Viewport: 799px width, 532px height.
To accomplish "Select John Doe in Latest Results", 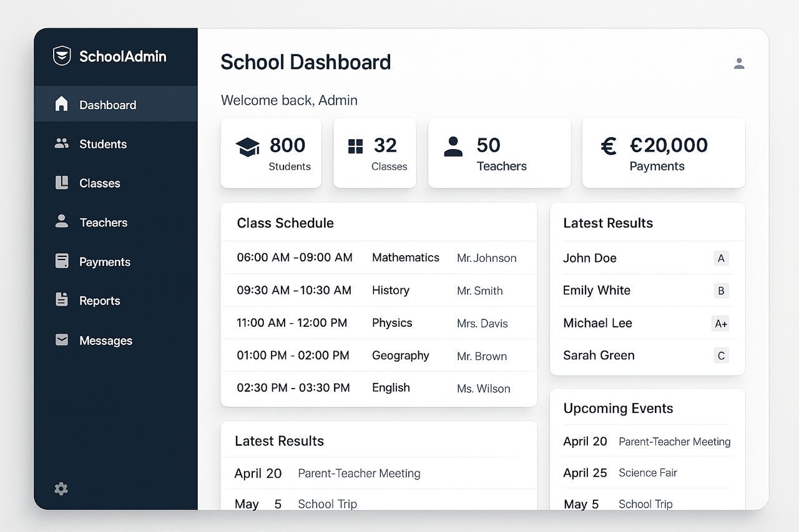I will point(590,258).
